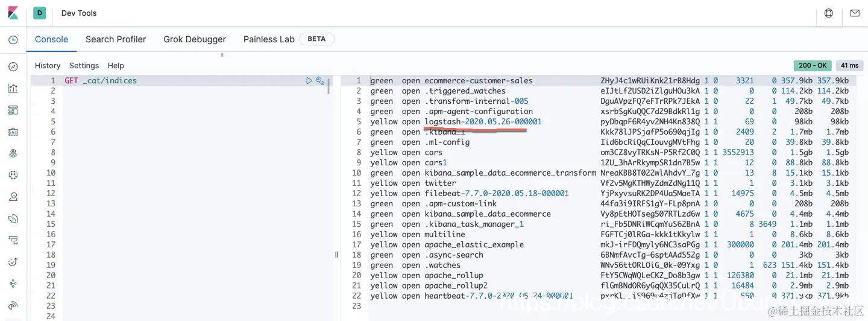The height and width of the screenshot is (321, 868).
Task: Switch to the Search Profiler tab
Action: click(x=116, y=39)
